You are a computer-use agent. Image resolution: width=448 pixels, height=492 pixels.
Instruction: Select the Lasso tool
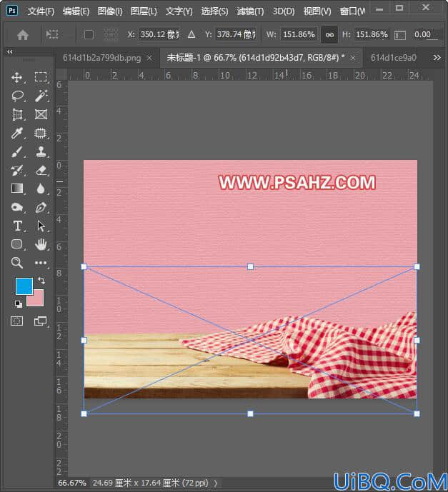tap(18, 96)
